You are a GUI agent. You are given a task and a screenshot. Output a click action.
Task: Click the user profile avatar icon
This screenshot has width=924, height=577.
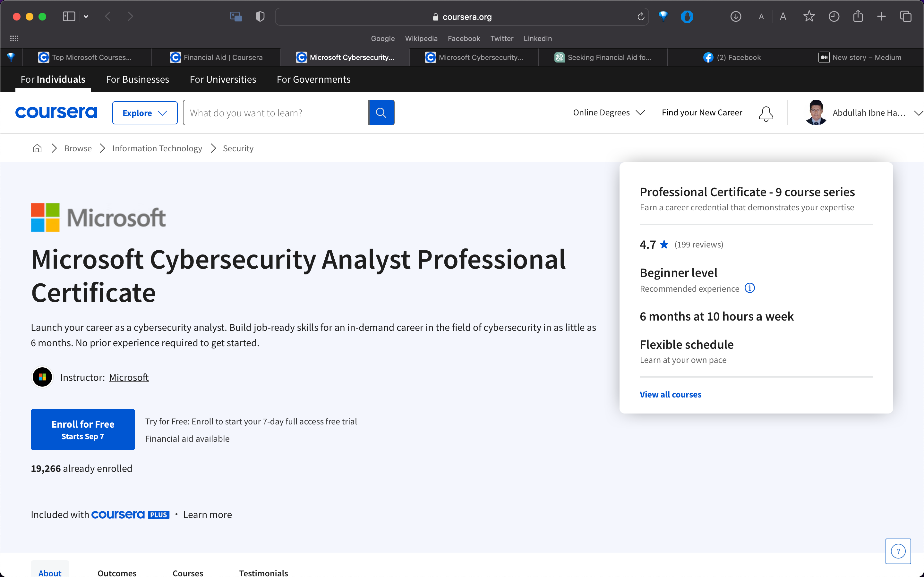point(815,112)
